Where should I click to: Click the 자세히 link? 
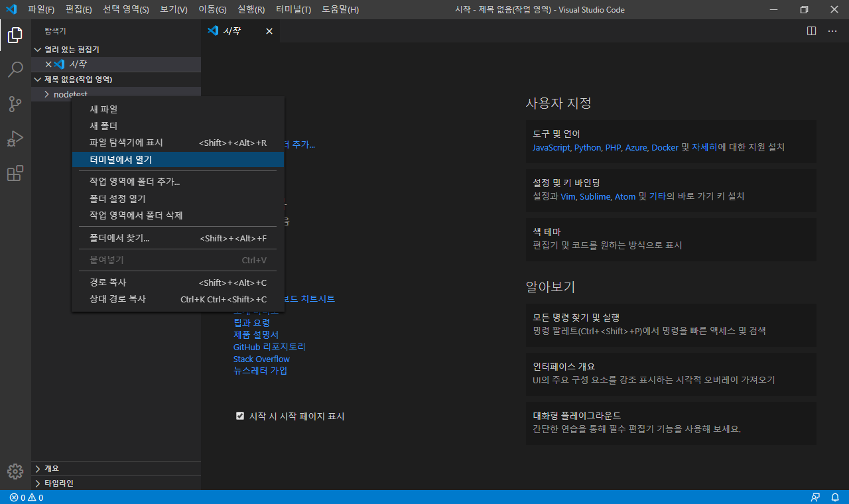(x=704, y=147)
